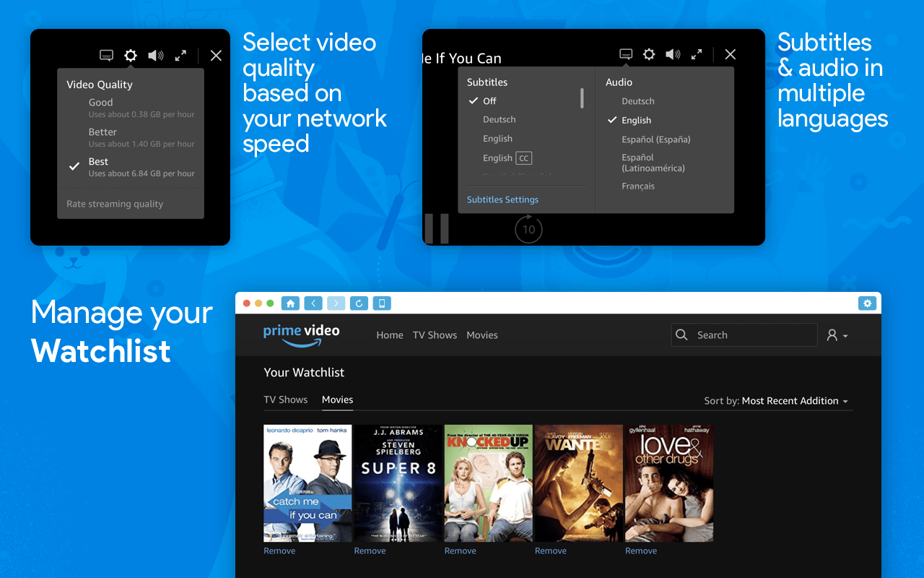Select Best video quality
Screen dimensions: 924x578
131,167
